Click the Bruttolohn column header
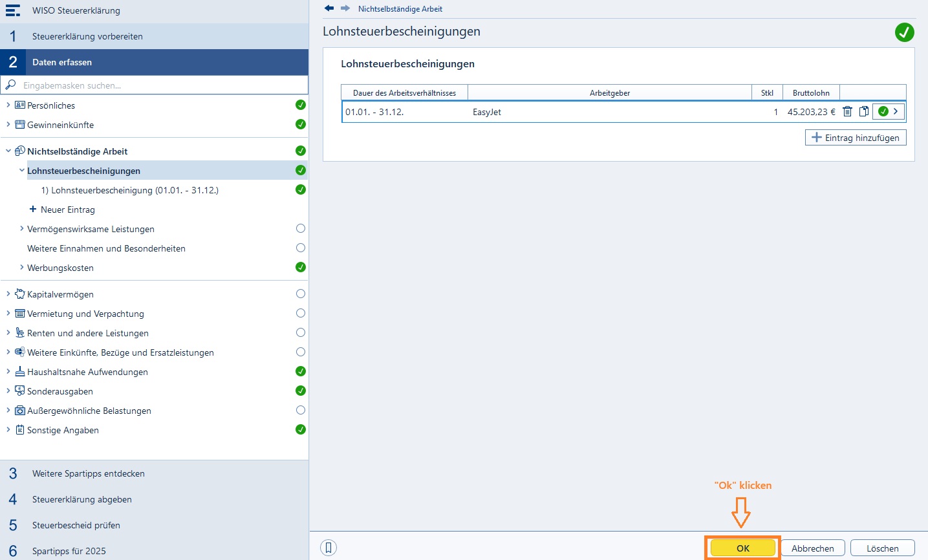Image resolution: width=928 pixels, height=560 pixels. (811, 92)
